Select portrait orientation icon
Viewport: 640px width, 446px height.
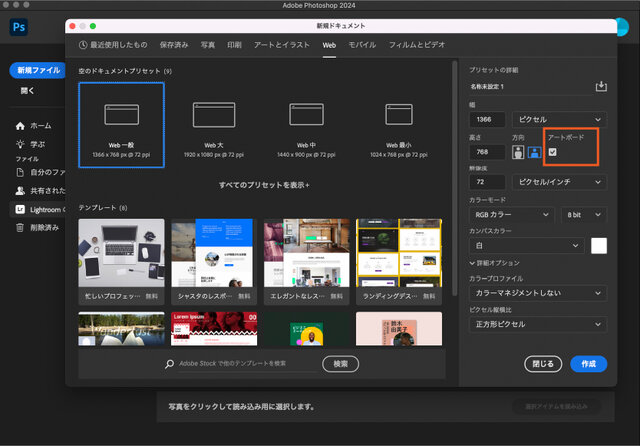click(518, 152)
